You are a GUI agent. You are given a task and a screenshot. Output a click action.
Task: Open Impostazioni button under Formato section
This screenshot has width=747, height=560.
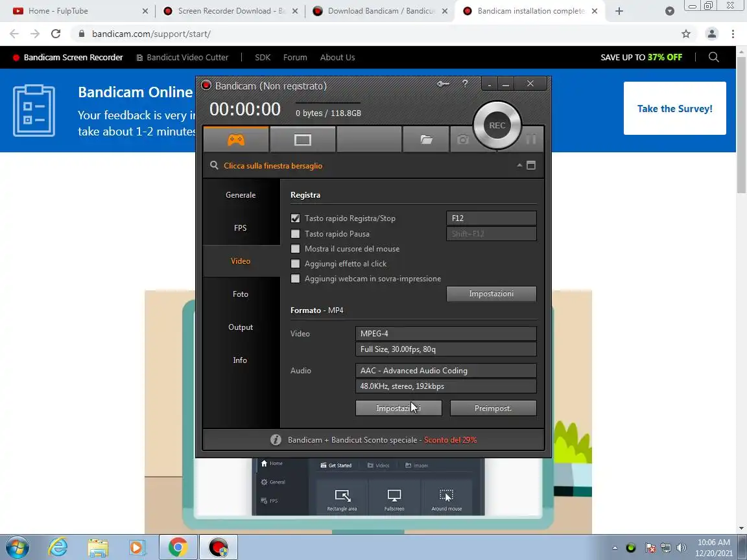[399, 408]
